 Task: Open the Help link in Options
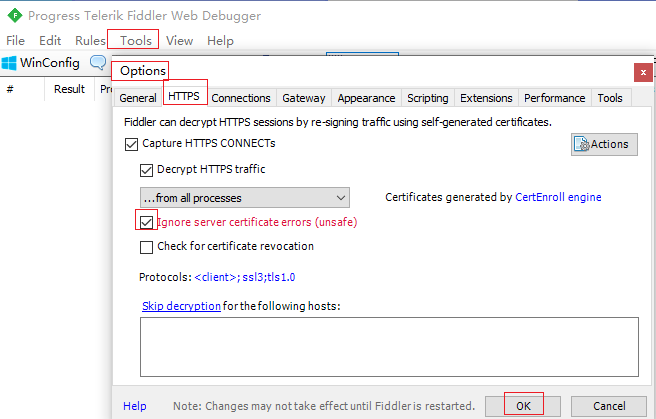[x=135, y=406]
